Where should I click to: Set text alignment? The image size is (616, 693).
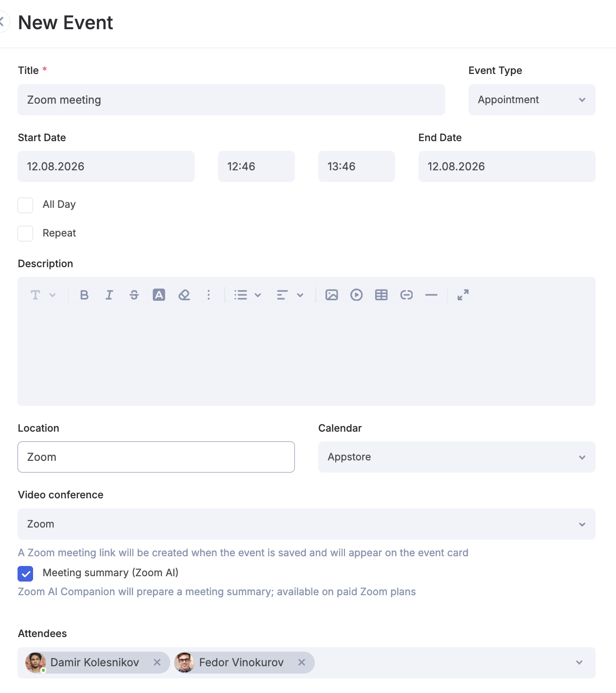282,295
